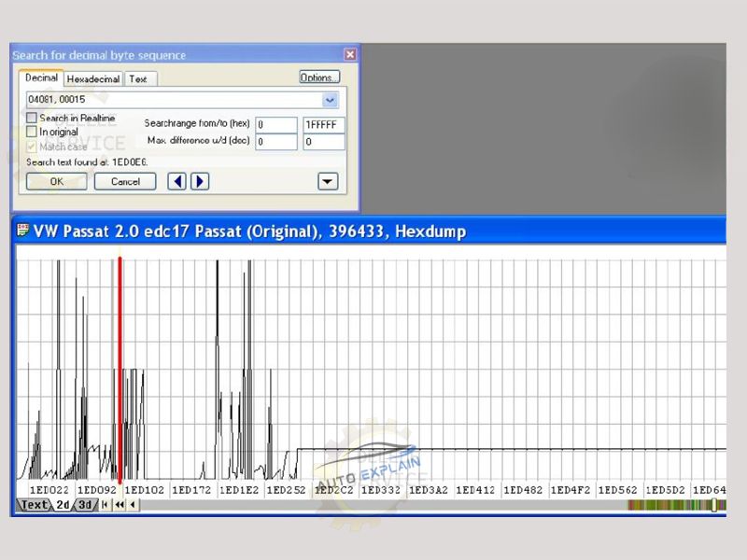Click the previous-match left arrow icon
Viewport: 747px width, 560px height.
176,181
